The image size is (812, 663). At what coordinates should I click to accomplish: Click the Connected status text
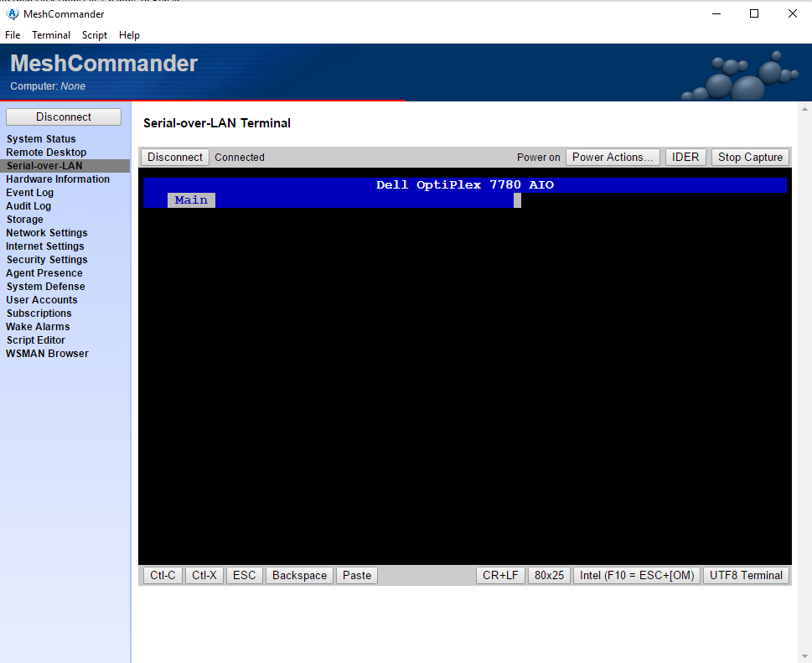pyautogui.click(x=240, y=158)
